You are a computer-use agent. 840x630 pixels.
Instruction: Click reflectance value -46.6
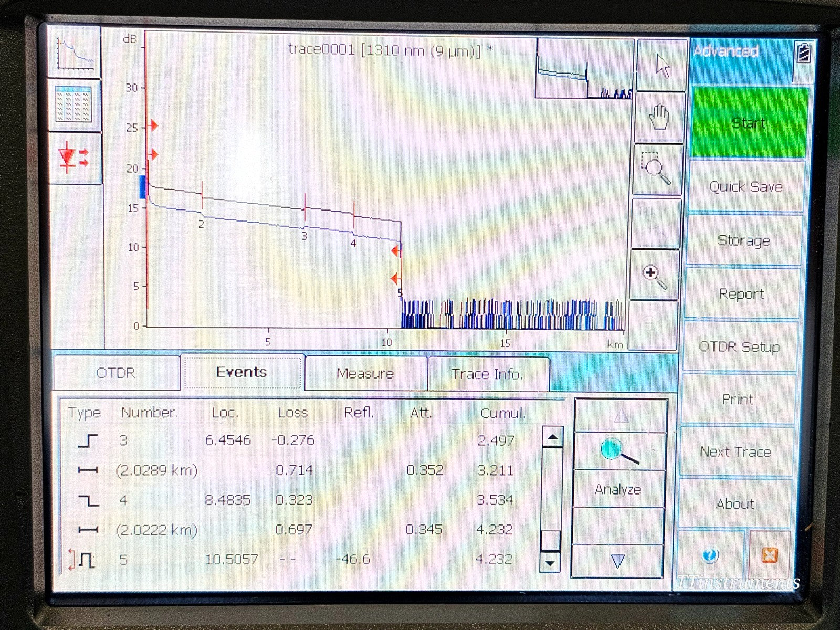tap(353, 559)
